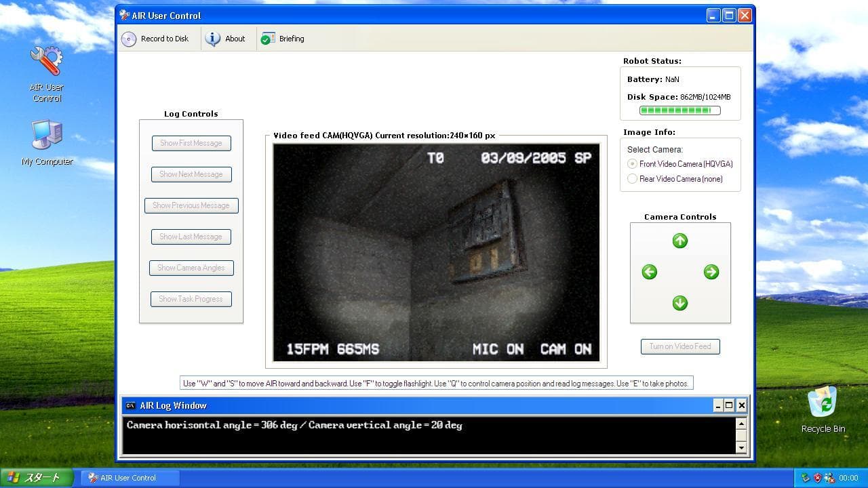Click the Record to Disk toolbar button
Image resolution: width=868 pixels, height=488 pixels.
coord(155,39)
